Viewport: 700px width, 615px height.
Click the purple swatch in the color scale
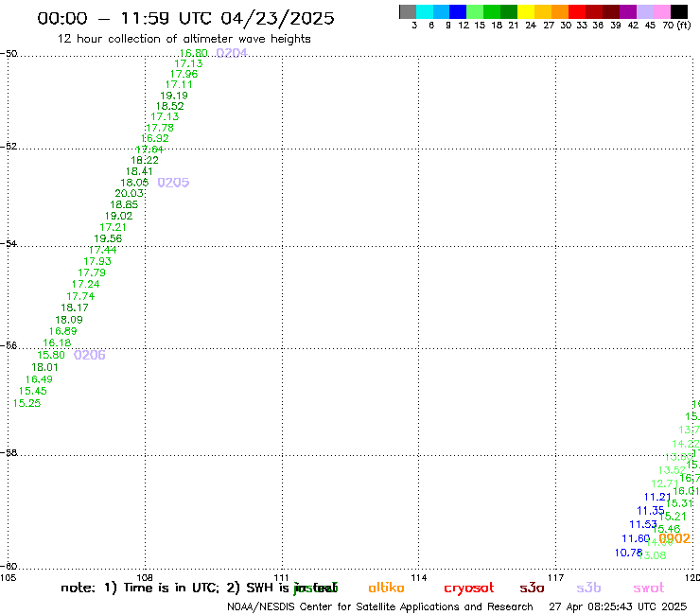628,12
